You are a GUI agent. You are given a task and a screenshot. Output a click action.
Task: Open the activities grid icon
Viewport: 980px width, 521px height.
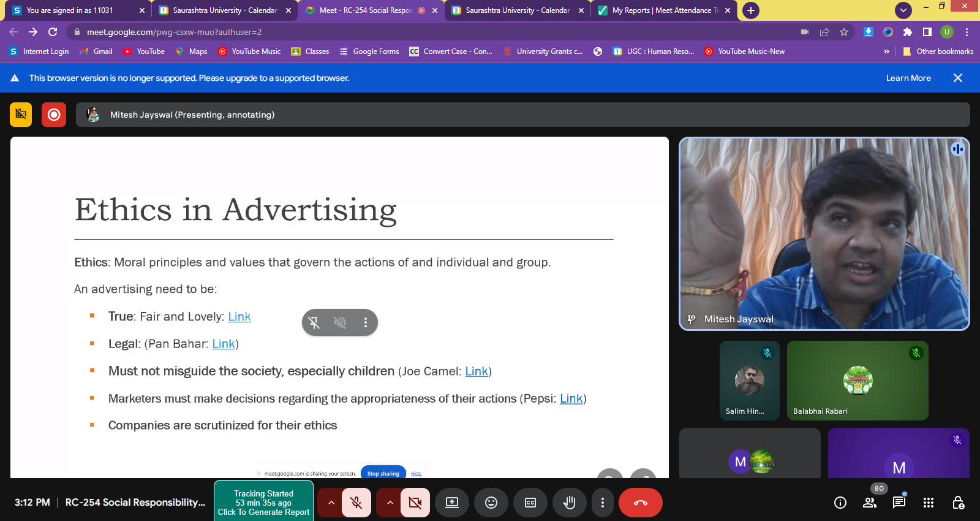(x=929, y=503)
